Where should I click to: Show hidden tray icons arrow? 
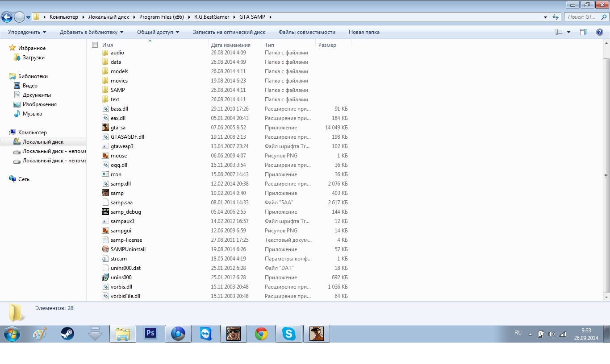coord(530,334)
